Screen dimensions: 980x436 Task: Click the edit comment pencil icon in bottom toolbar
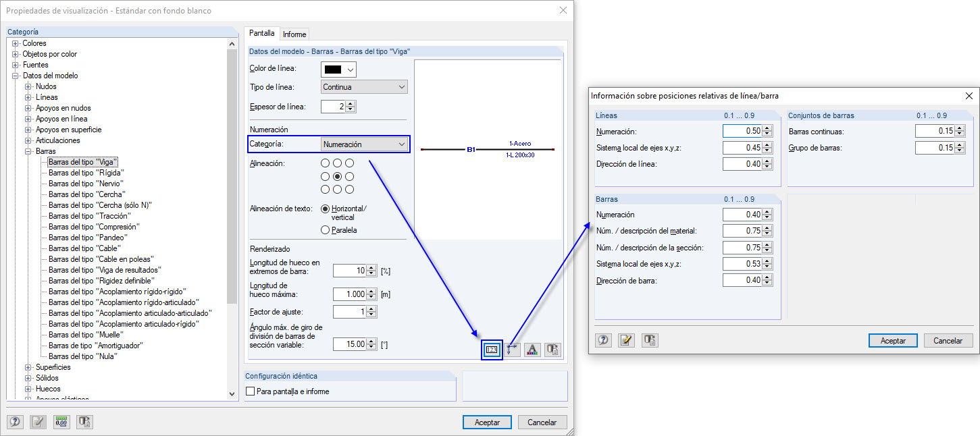click(x=38, y=422)
